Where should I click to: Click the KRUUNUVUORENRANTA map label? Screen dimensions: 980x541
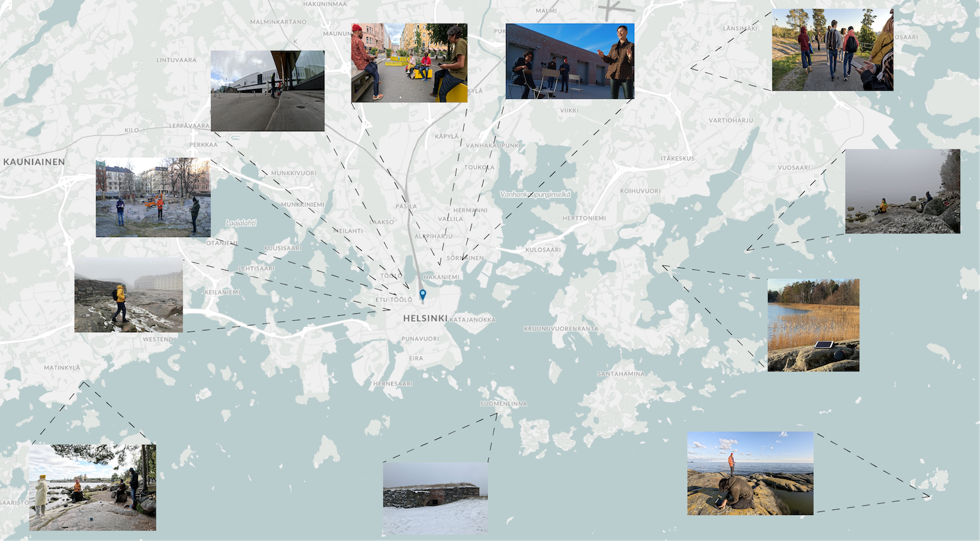[561, 329]
